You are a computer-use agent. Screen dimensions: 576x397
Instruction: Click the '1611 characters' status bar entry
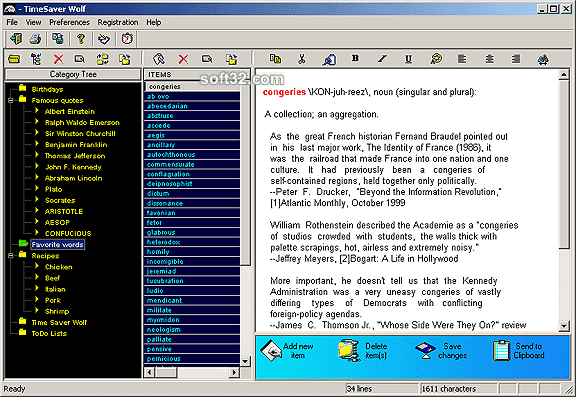tap(458, 389)
